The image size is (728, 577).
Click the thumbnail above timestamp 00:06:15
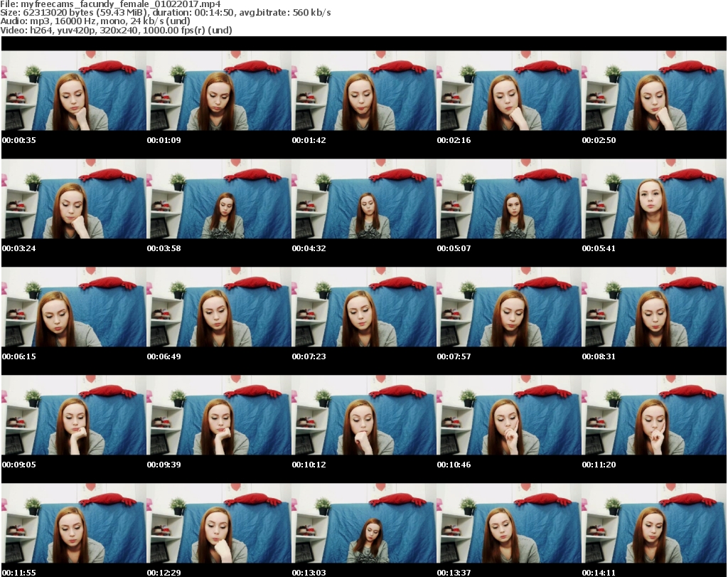click(x=74, y=307)
